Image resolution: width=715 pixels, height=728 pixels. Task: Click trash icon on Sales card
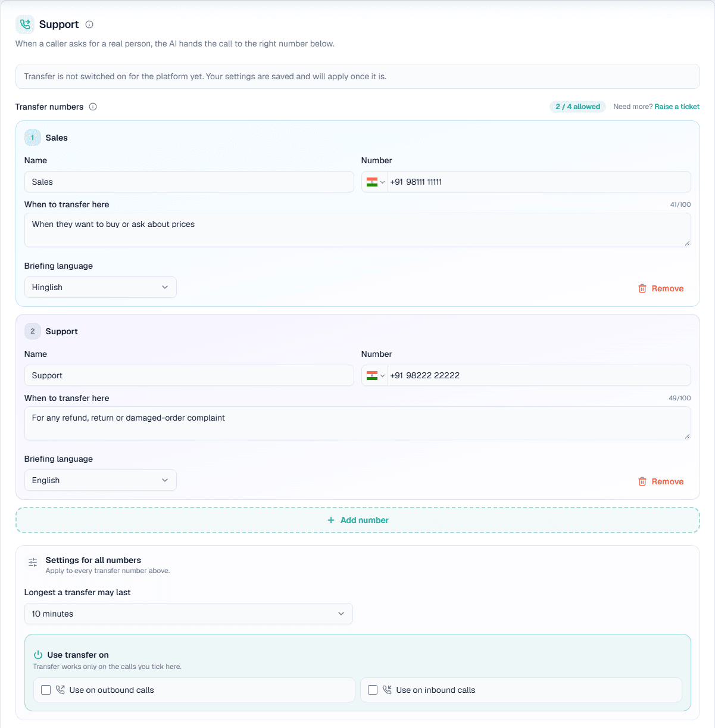(642, 288)
